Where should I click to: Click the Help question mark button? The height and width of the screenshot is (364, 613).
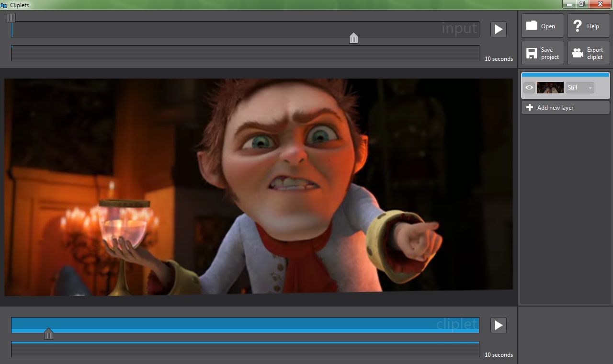pyautogui.click(x=589, y=26)
